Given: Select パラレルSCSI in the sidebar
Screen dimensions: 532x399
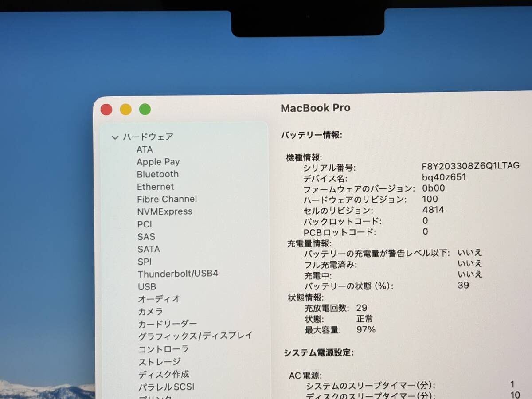Looking at the screenshot, I should 166,387.
